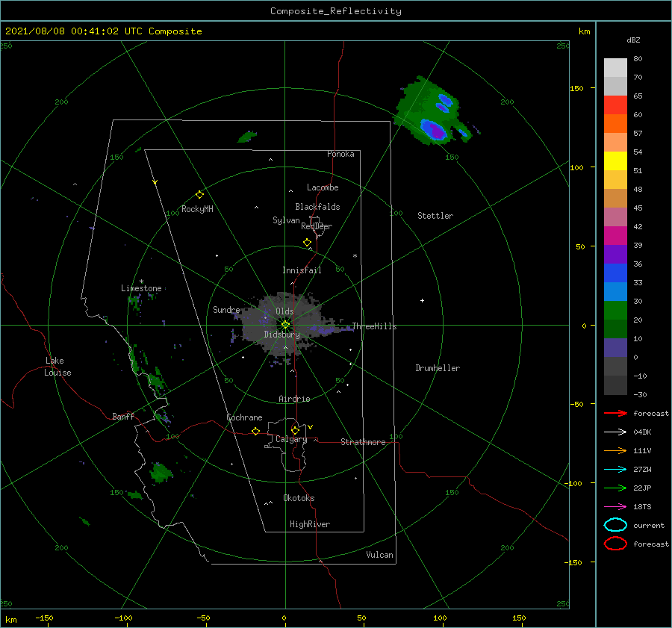The height and width of the screenshot is (628, 672).
Task: Click the white 04DK arrow icon
Action: pyautogui.click(x=615, y=432)
